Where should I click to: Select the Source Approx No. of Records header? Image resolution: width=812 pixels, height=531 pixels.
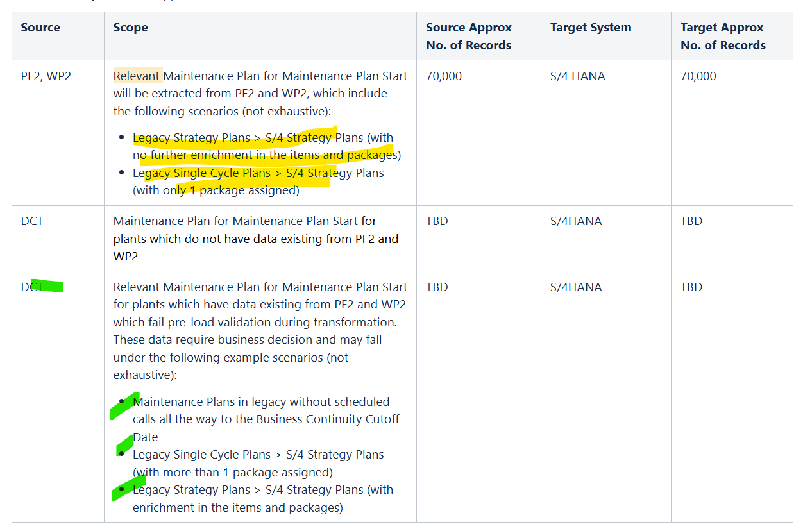coord(468,37)
